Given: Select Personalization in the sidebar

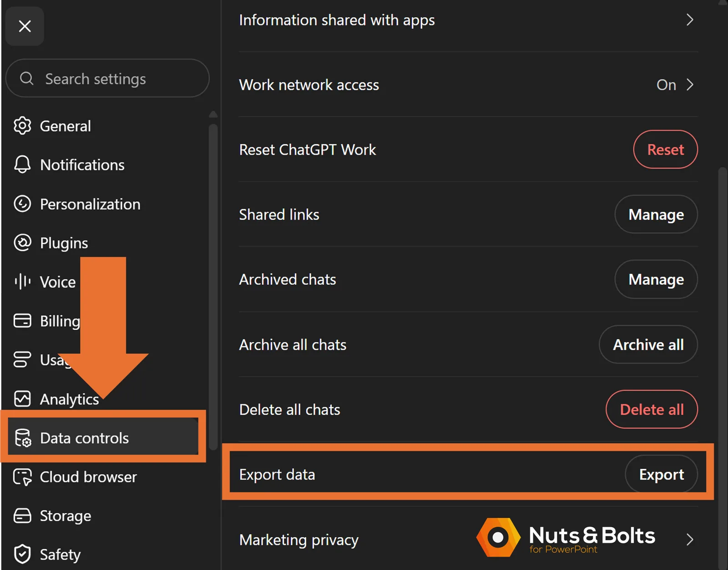Looking at the screenshot, I should [90, 204].
